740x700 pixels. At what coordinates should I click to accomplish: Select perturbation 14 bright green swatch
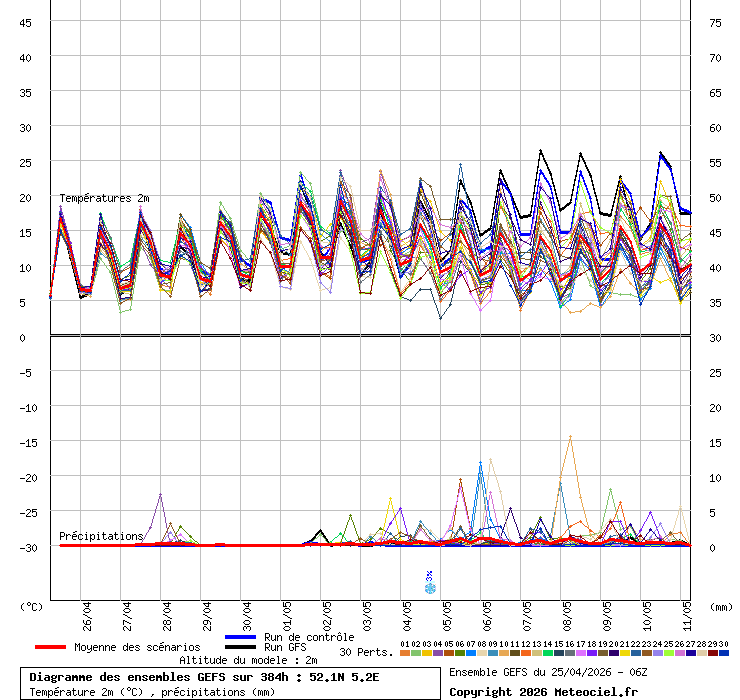point(547,653)
